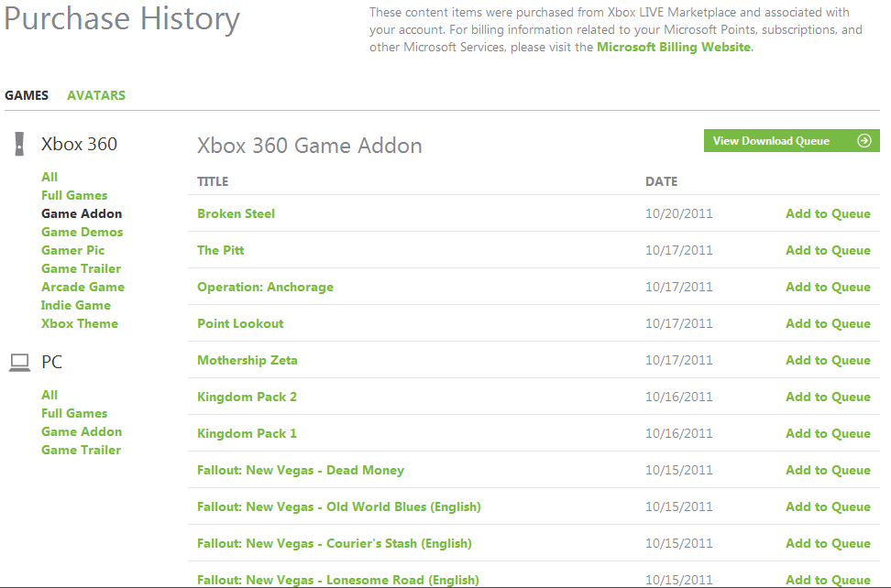
Task: Open the View Download Queue button
Action: (792, 141)
